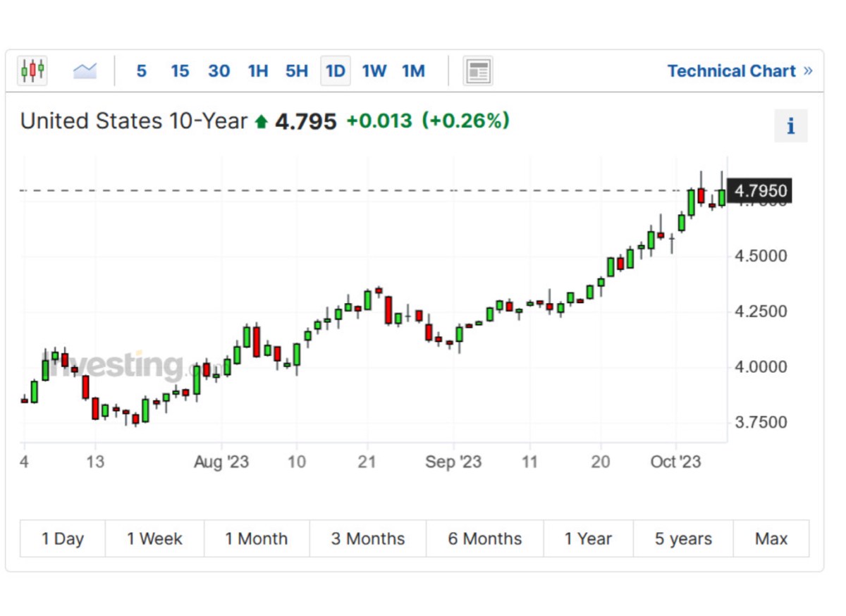
Task: Select 6 Months range tab
Action: click(485, 539)
